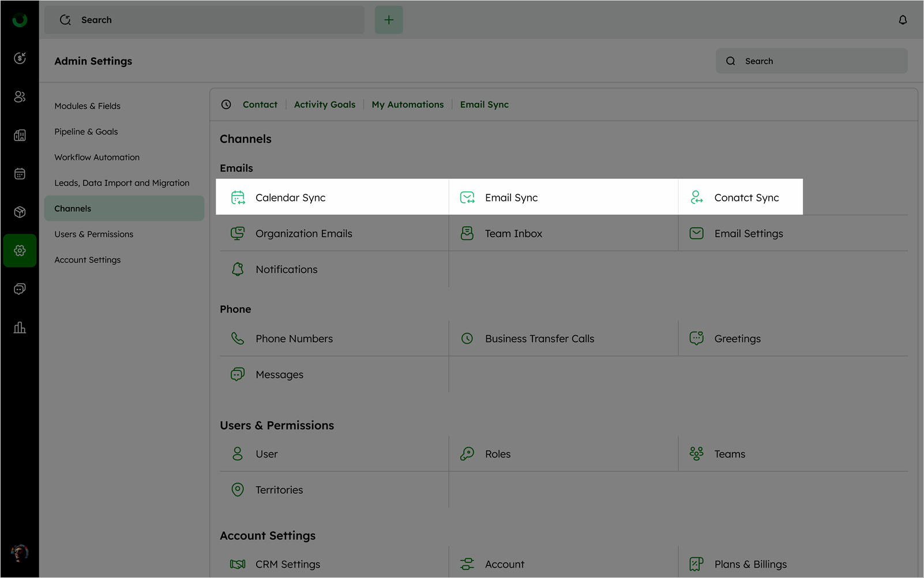The width and height of the screenshot is (924, 578).
Task: Select Leads, Data Import and Migration
Action: (124, 183)
